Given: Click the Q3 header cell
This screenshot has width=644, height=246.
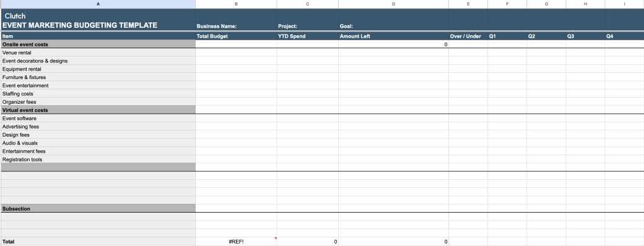Looking at the screenshot, I should (x=585, y=36).
